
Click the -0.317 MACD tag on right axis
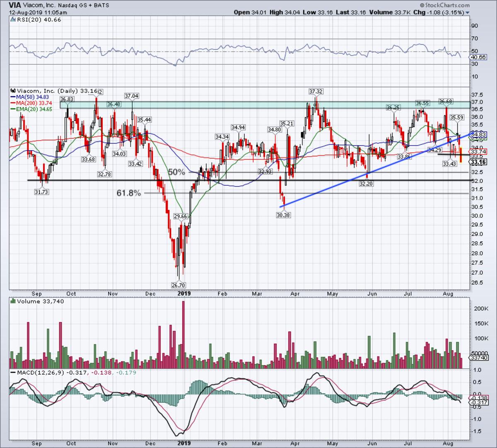(x=479, y=402)
